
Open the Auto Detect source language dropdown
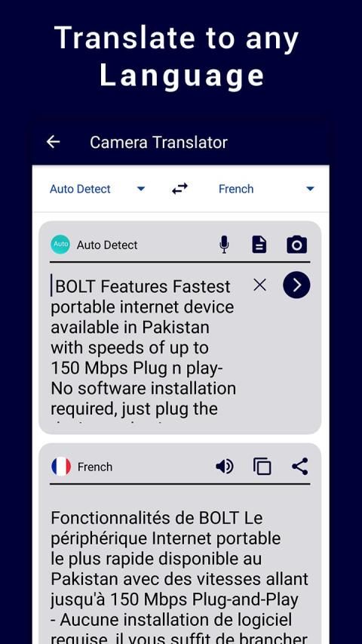pyautogui.click(x=98, y=189)
